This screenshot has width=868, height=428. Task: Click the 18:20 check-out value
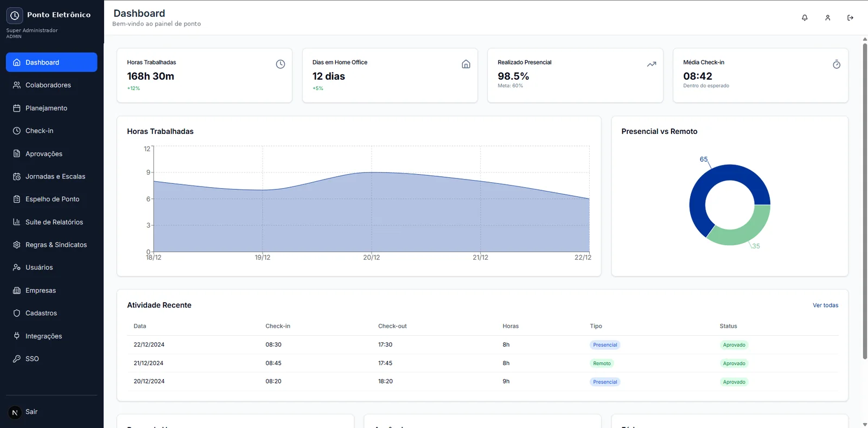[385, 381]
